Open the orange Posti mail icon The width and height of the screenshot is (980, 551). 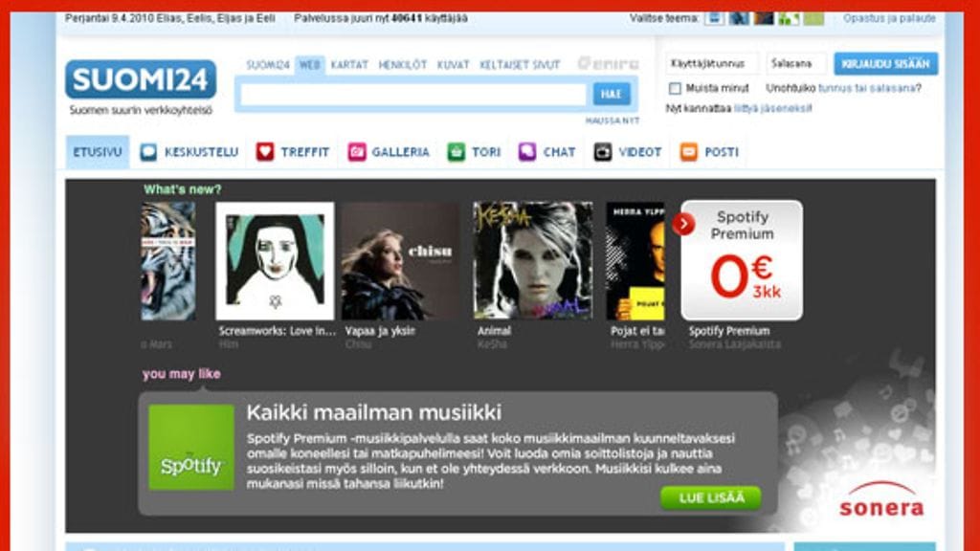[x=689, y=152]
